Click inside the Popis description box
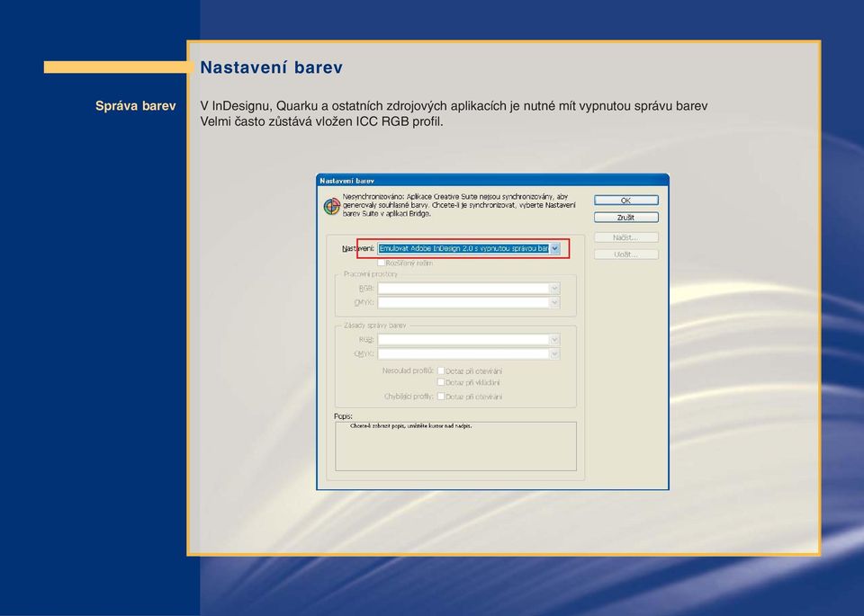Viewport: 864px width, 616px height. pos(455,446)
